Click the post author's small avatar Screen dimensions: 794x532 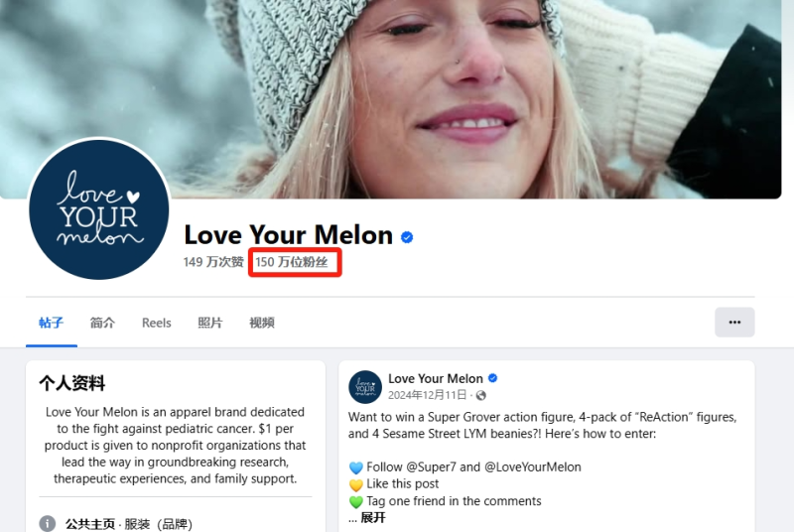click(364, 387)
